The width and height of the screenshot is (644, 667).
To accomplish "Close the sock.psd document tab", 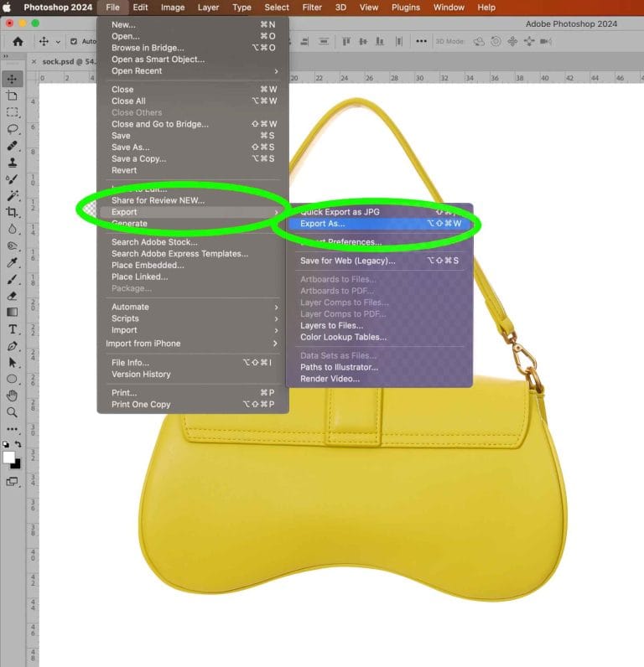I will tap(34, 61).
